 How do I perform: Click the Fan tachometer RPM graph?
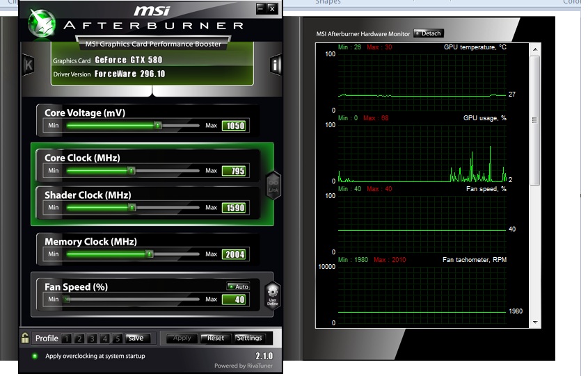point(422,295)
